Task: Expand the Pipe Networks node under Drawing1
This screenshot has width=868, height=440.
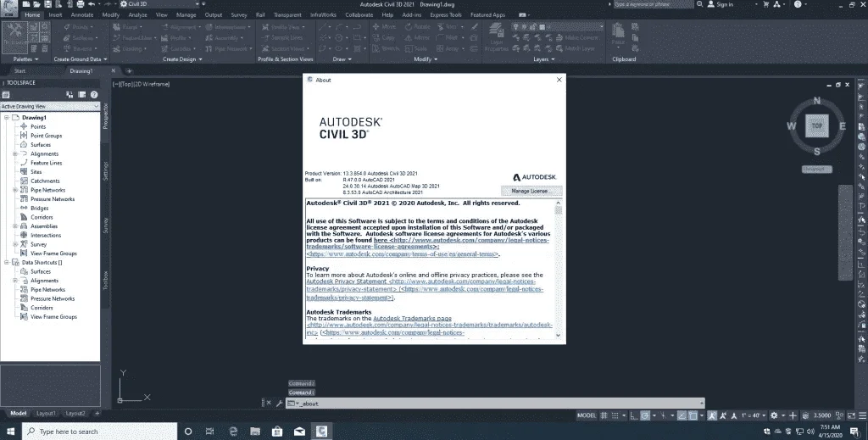Action: click(x=15, y=190)
